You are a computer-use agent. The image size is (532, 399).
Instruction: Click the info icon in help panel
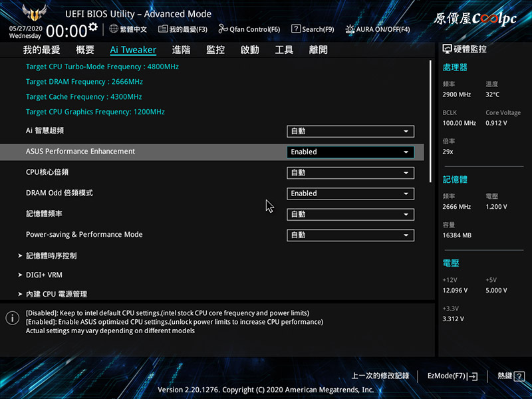[x=13, y=318]
